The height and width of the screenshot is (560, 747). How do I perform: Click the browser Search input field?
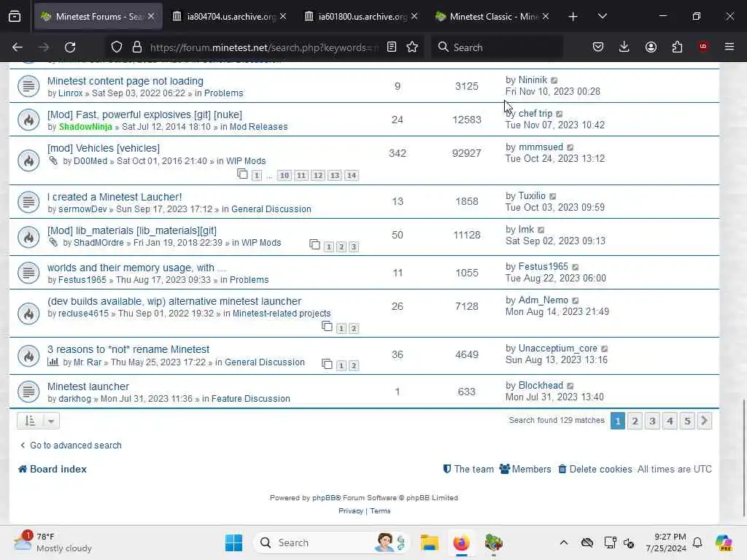pos(497,47)
